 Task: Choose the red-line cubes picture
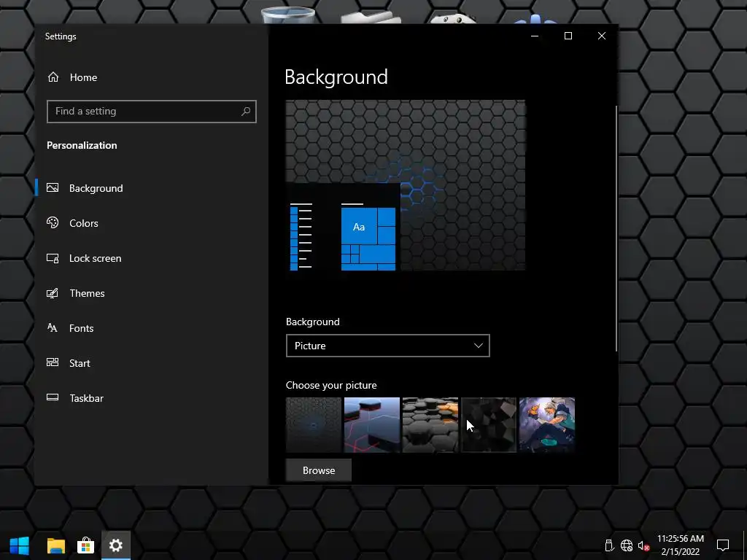pos(371,425)
